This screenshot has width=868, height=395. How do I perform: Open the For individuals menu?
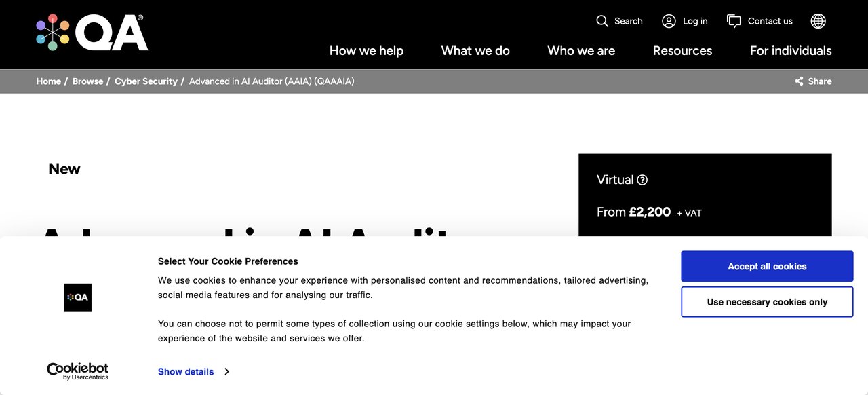[x=791, y=51]
